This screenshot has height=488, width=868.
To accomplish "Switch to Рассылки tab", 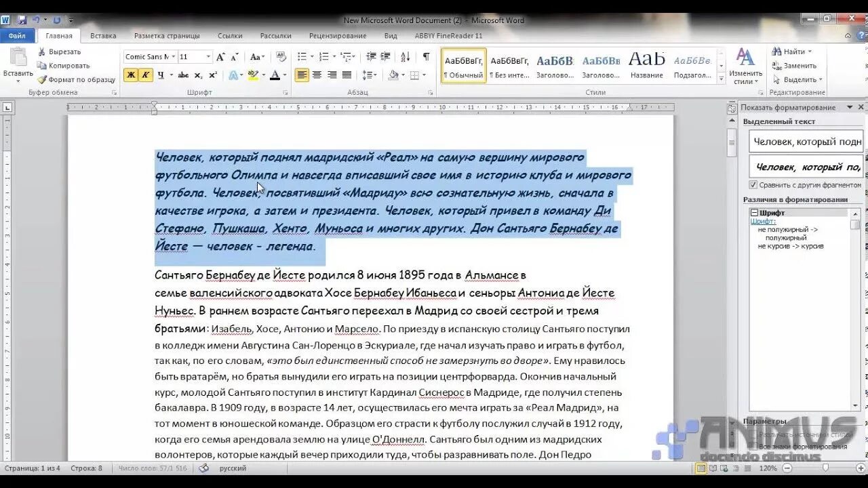I will click(x=276, y=36).
